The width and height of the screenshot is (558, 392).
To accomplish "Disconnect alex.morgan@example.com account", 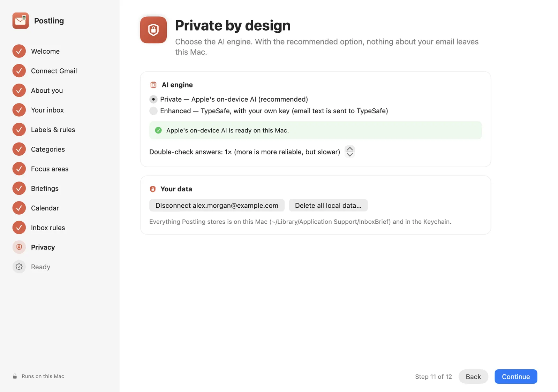I will tap(217, 206).
